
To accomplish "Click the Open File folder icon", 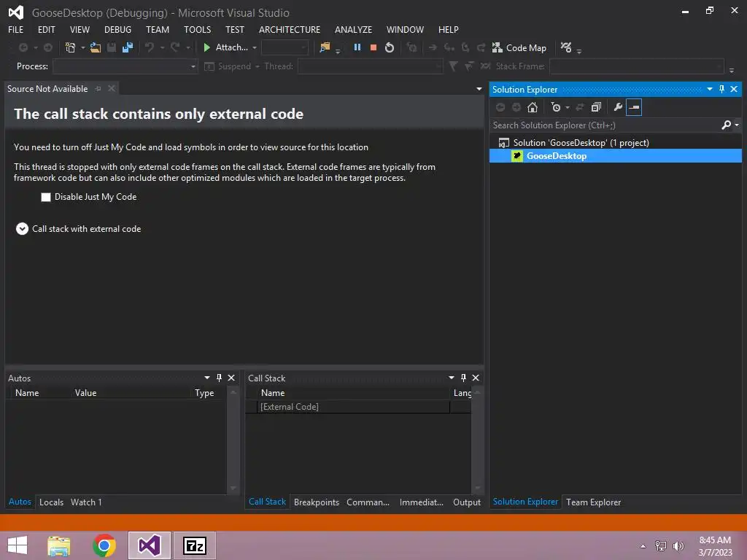I will (96, 47).
